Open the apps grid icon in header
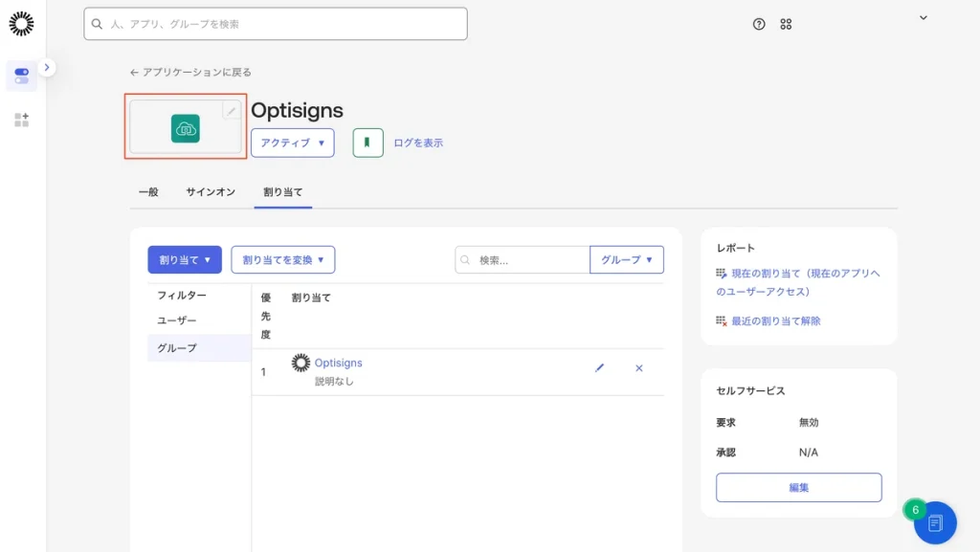 (x=786, y=24)
